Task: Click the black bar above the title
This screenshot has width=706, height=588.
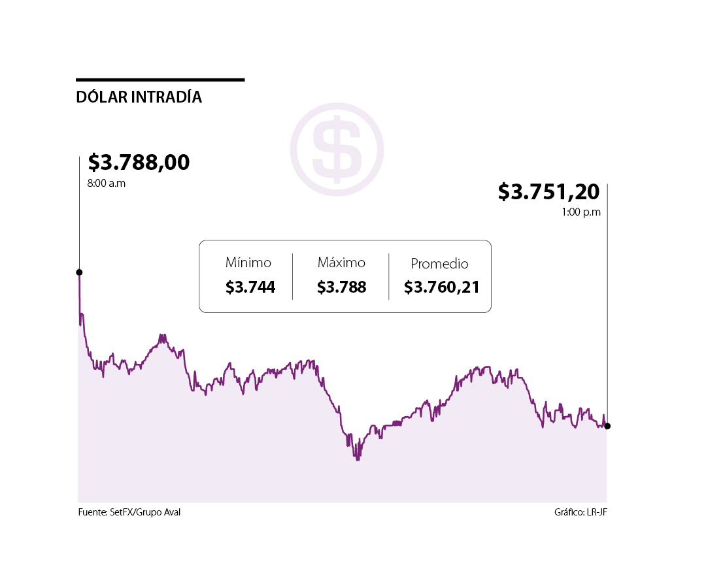Action: tap(160, 80)
